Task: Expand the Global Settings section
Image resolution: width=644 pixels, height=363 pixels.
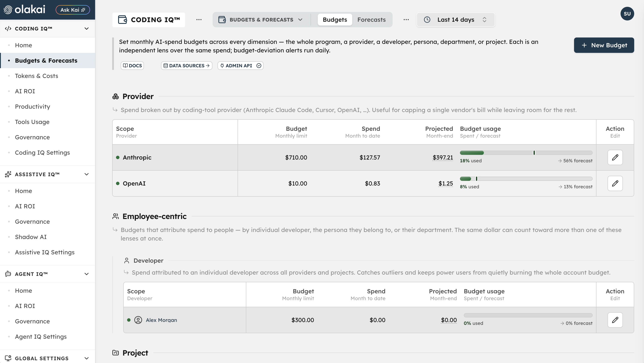Action: tap(87, 358)
